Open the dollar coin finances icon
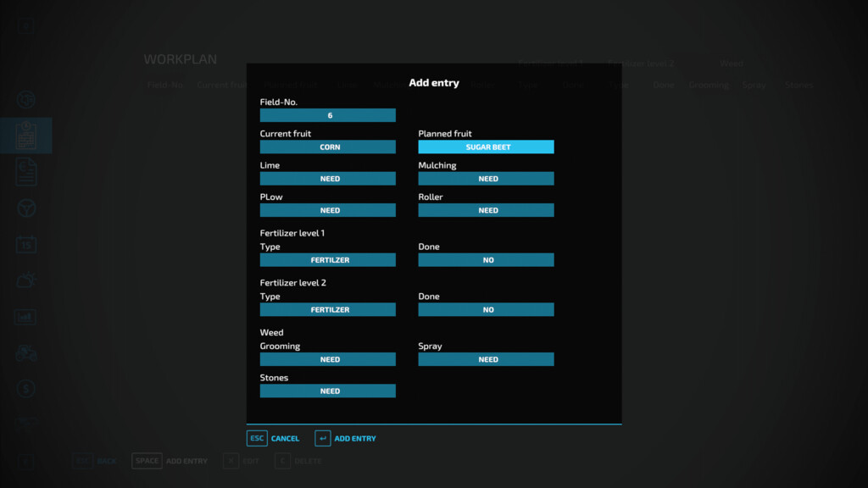868x488 pixels. tap(25, 389)
